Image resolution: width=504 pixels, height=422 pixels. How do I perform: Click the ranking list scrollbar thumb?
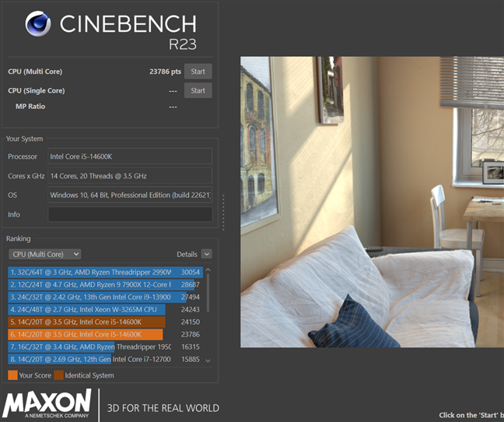208,293
